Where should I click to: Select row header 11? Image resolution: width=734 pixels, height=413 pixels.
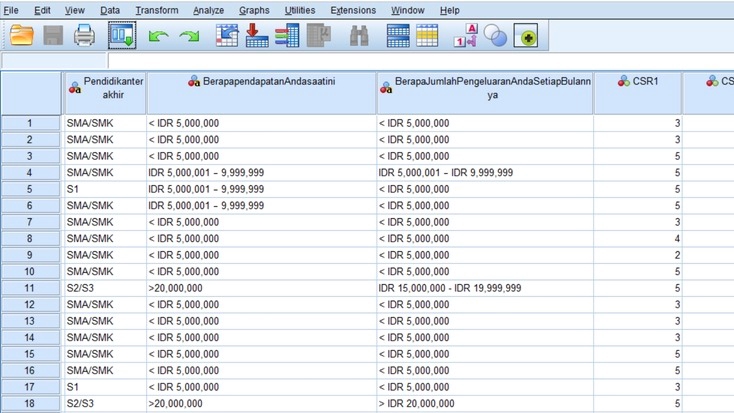click(x=30, y=288)
